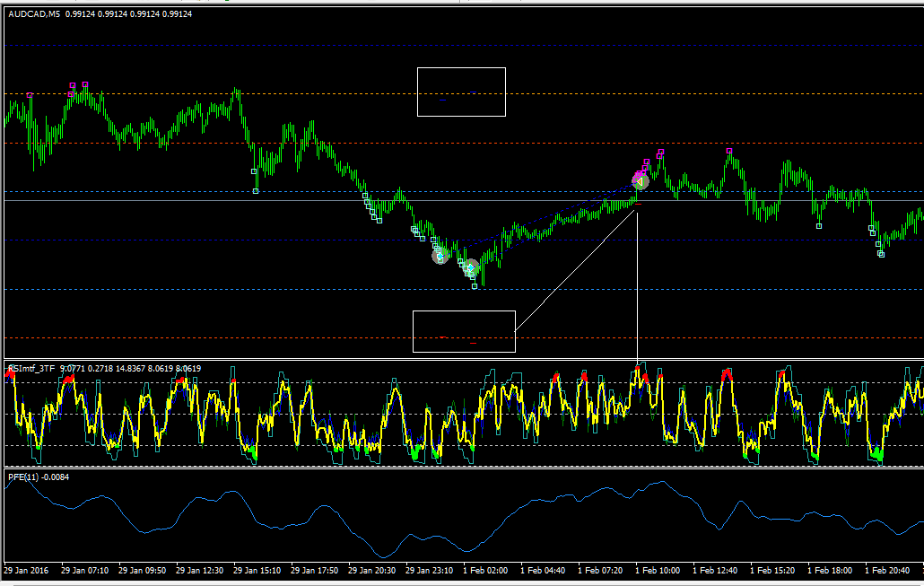Click the 29 Jan 23:10 time label
Image resolution: width=924 pixels, height=586 pixels.
click(x=429, y=571)
